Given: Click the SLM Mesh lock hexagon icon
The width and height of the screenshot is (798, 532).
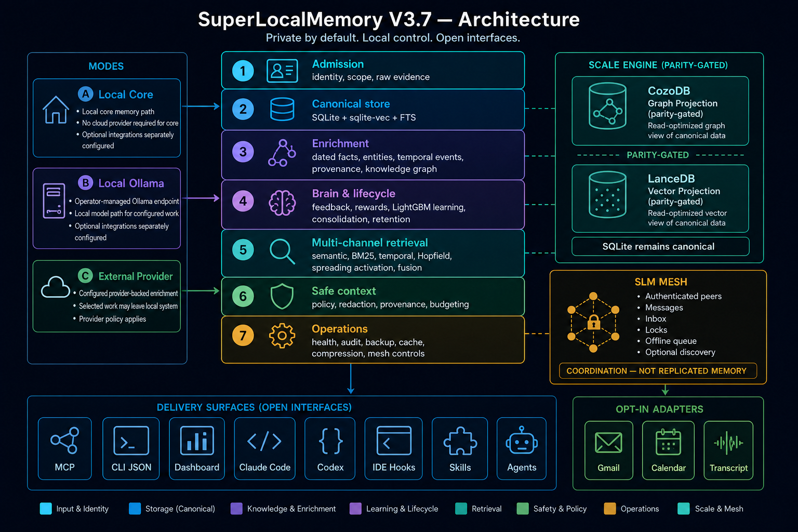Looking at the screenshot, I should (593, 323).
